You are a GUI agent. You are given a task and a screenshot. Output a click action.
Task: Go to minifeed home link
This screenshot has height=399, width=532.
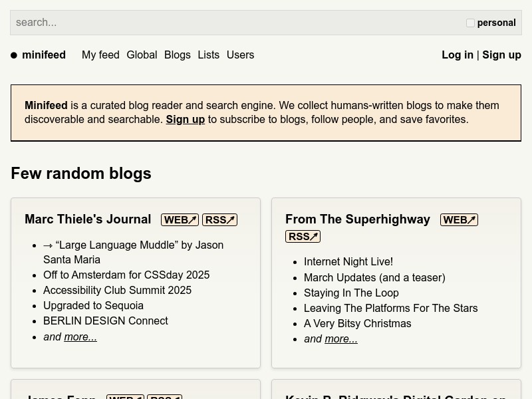click(44, 55)
